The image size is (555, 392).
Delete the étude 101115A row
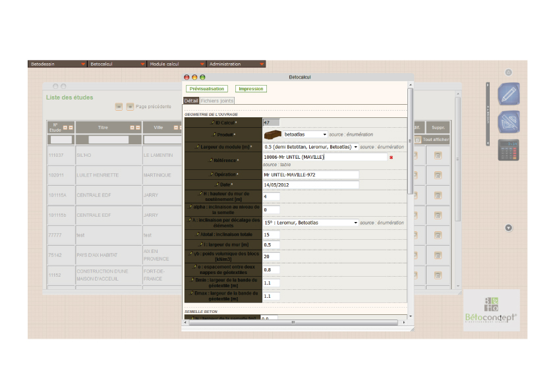point(438,195)
